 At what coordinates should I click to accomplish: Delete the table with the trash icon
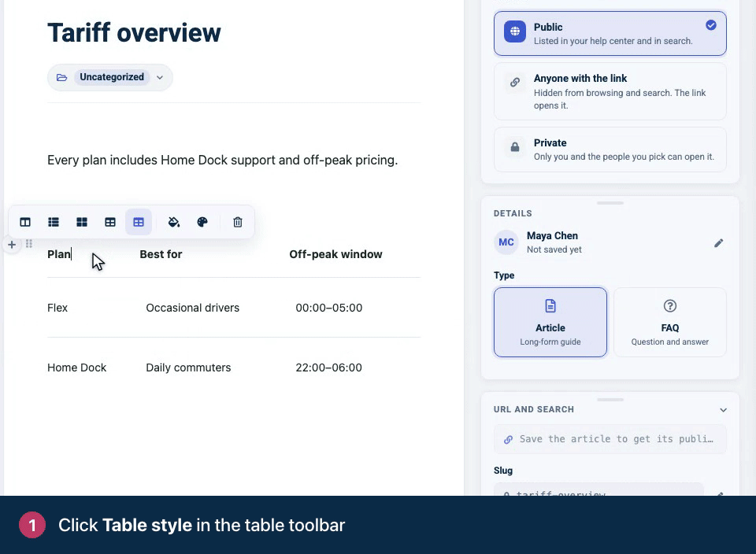pyautogui.click(x=238, y=222)
